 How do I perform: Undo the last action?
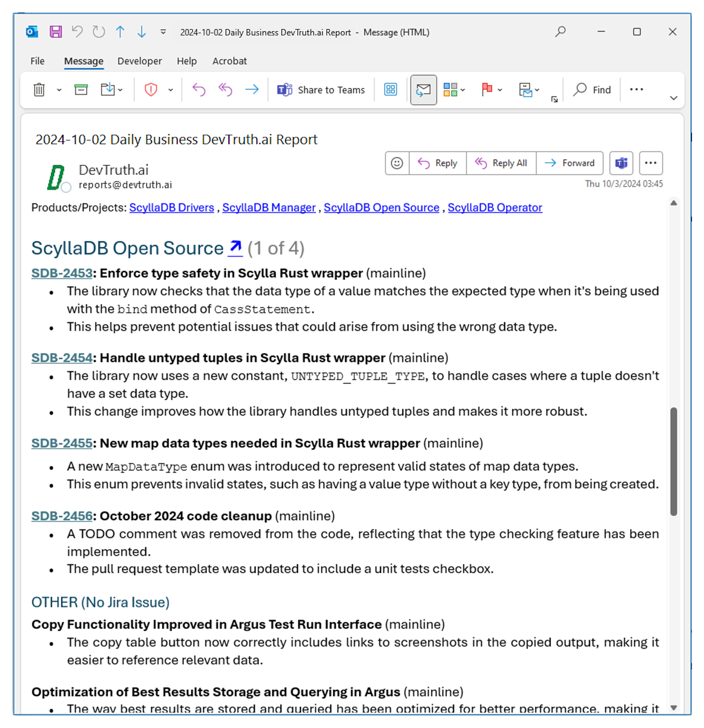[x=77, y=32]
